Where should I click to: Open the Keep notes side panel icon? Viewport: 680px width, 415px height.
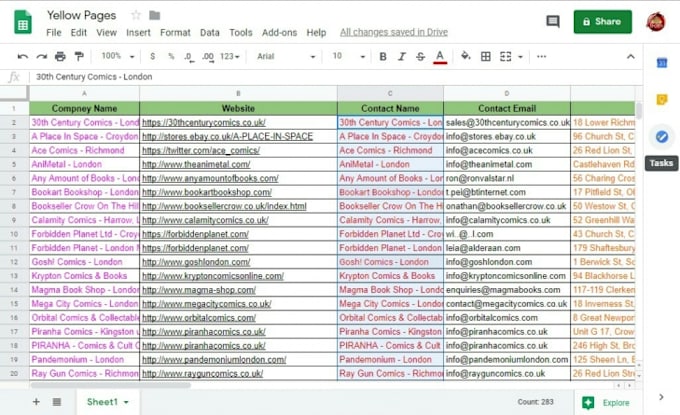(x=662, y=100)
